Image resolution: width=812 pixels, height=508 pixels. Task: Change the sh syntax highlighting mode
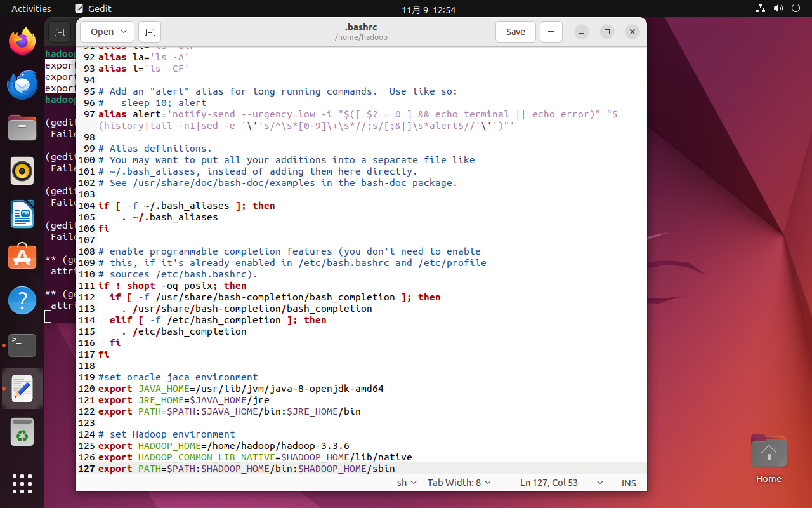click(x=407, y=483)
